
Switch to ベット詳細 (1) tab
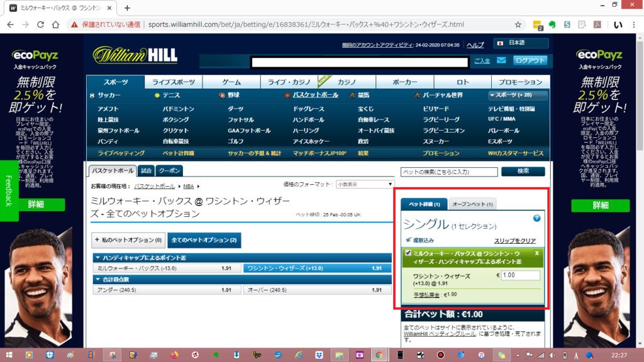click(x=425, y=204)
